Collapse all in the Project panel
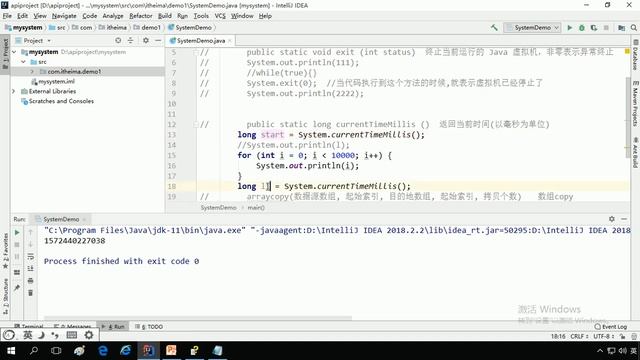 [131, 40]
